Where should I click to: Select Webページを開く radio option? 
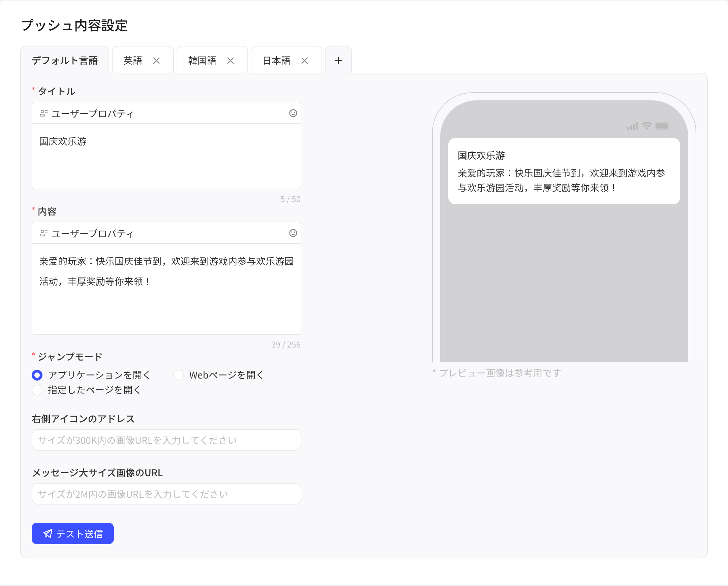(x=178, y=375)
